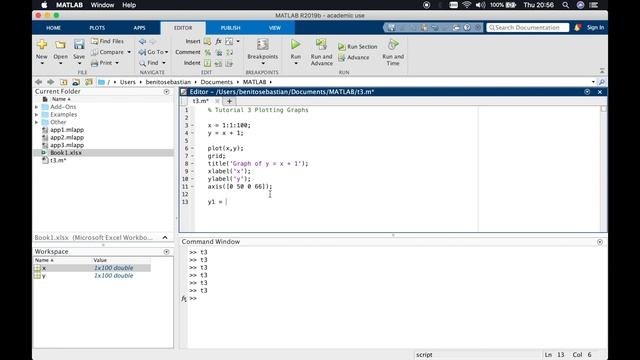Open the Current Folder panel actions menu

167,92
